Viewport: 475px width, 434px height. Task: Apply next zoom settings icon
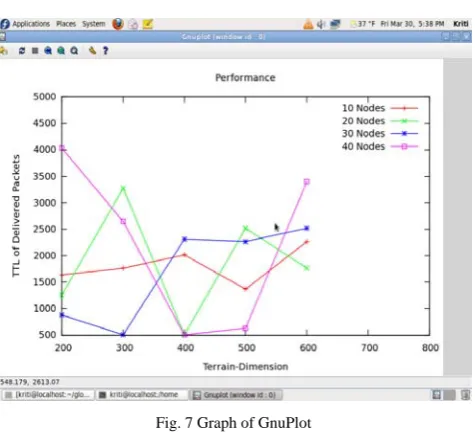pos(61,51)
